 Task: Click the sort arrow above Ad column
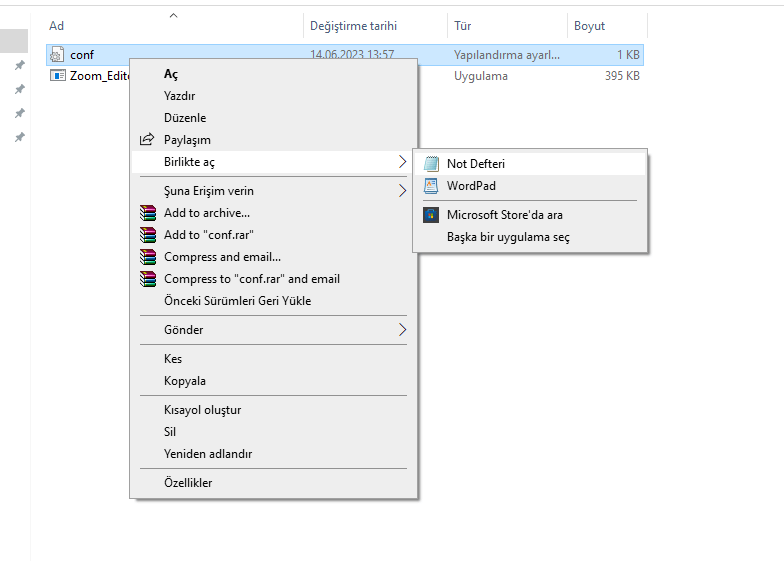pos(174,16)
